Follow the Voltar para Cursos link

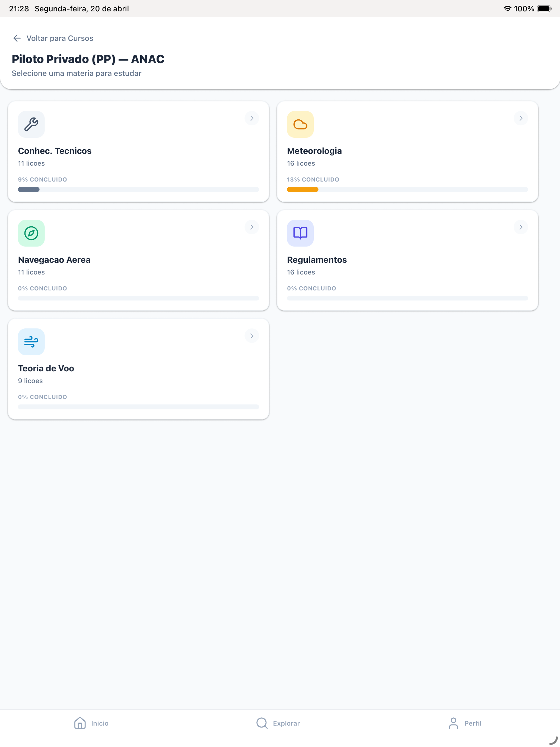(x=53, y=38)
